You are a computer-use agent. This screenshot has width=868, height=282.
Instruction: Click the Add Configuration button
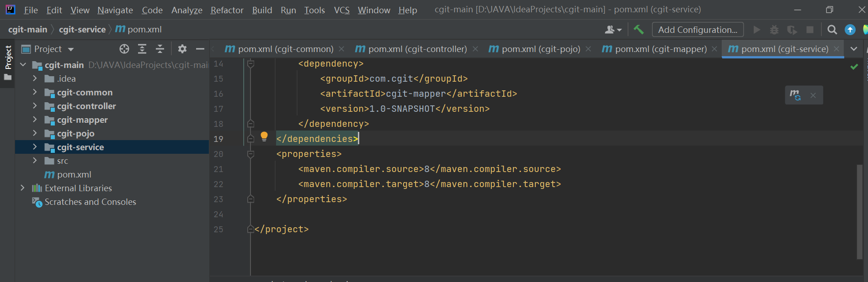click(698, 30)
